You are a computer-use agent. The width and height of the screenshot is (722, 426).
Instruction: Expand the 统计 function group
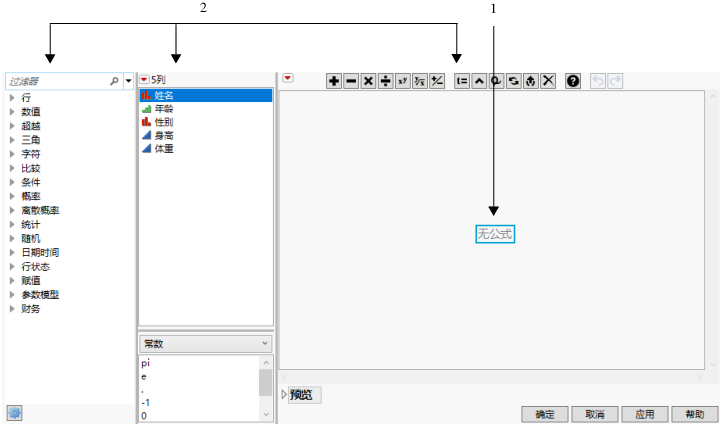coord(12,224)
